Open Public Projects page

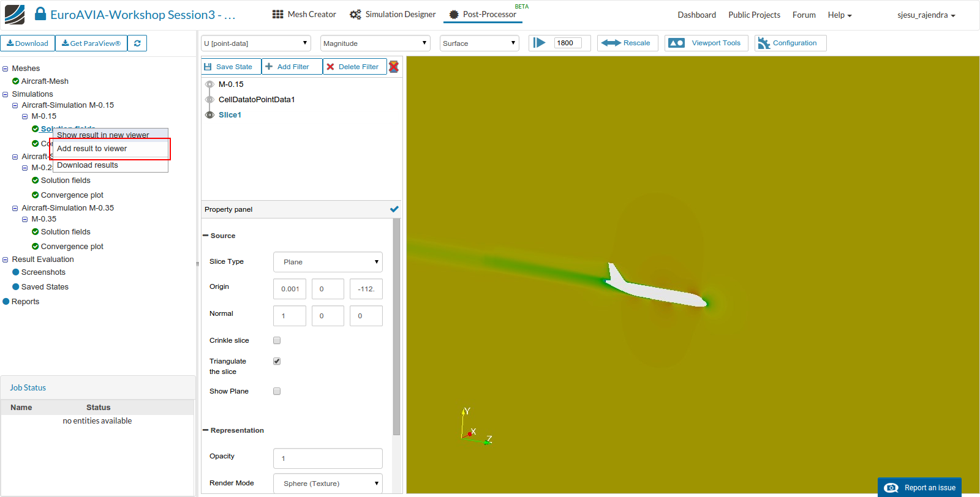[754, 15]
